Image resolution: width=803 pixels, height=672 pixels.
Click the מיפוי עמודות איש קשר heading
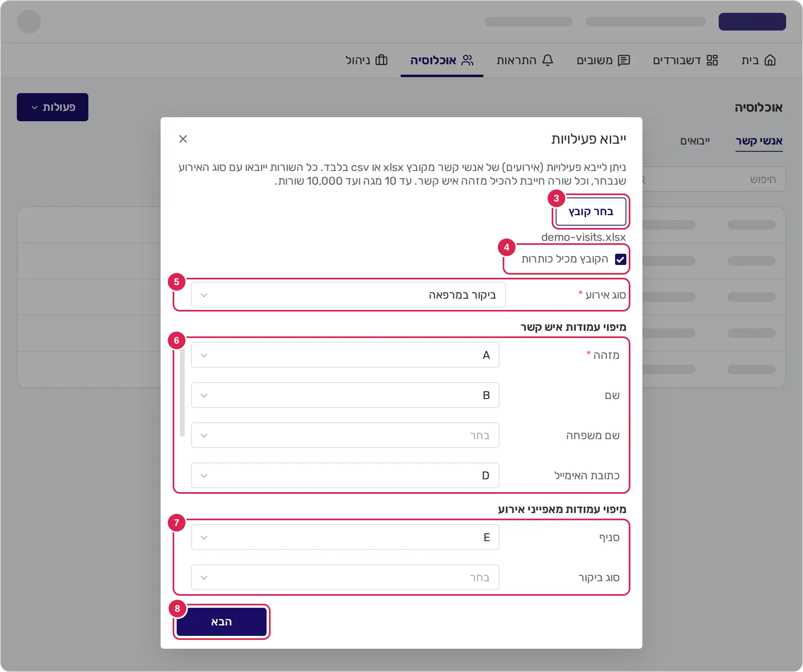coord(573,327)
